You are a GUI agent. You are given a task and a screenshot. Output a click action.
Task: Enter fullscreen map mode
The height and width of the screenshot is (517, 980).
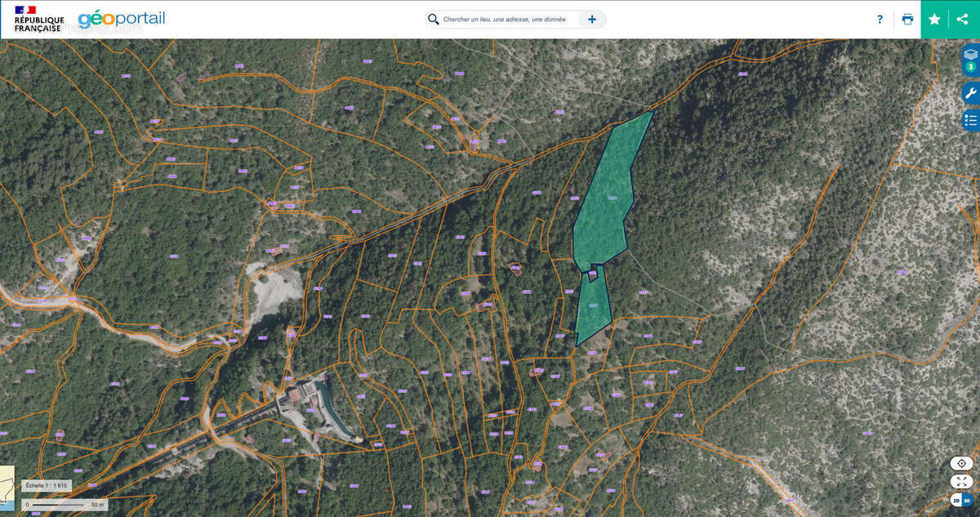[961, 482]
